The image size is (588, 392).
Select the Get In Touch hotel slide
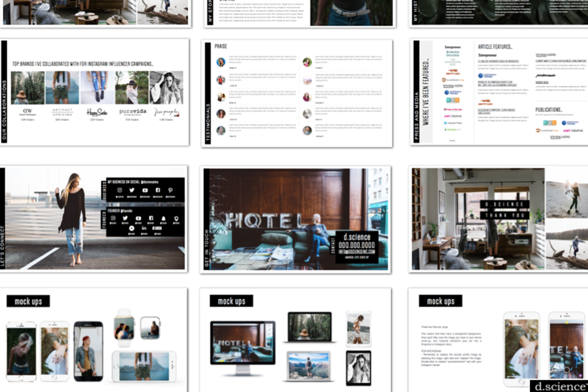[295, 219]
